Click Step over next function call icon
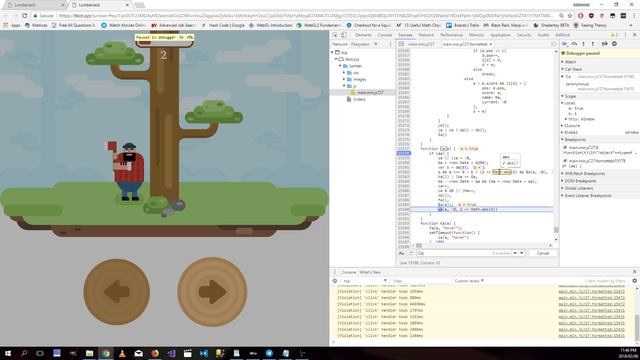The image size is (640, 360). (574, 44)
